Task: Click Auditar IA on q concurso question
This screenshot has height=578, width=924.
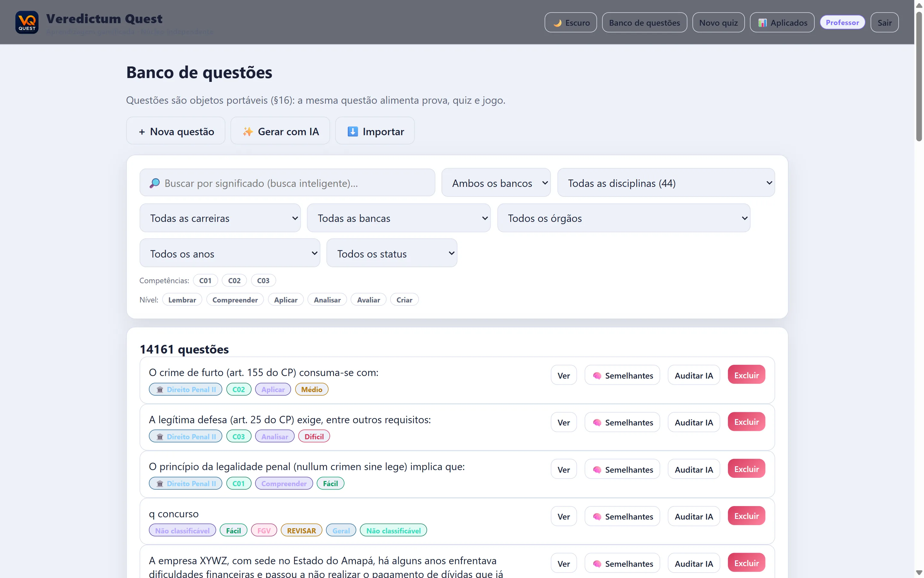Action: 694,516
